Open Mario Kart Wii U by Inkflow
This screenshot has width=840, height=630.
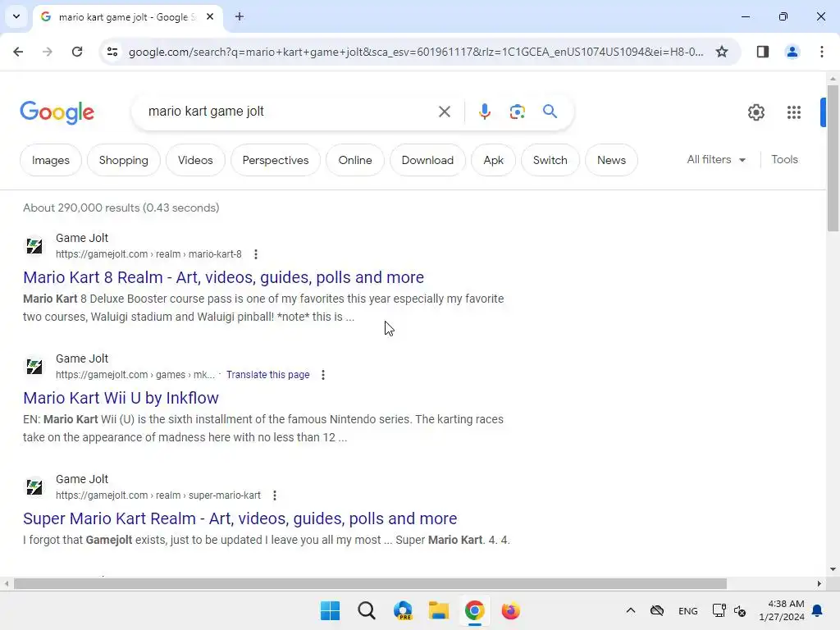pos(121,398)
